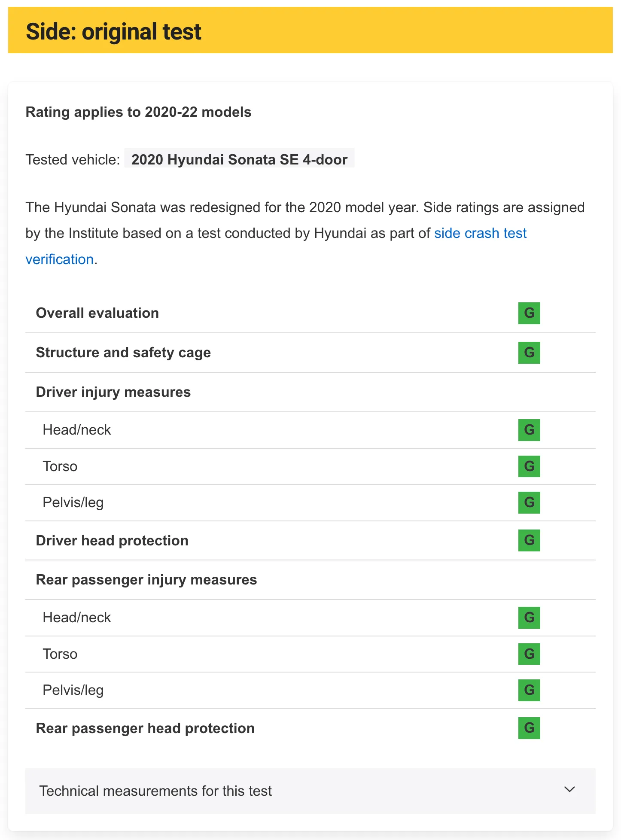Select the Driver injury measures heading
Viewport: 621px width, 840px height.
click(113, 392)
